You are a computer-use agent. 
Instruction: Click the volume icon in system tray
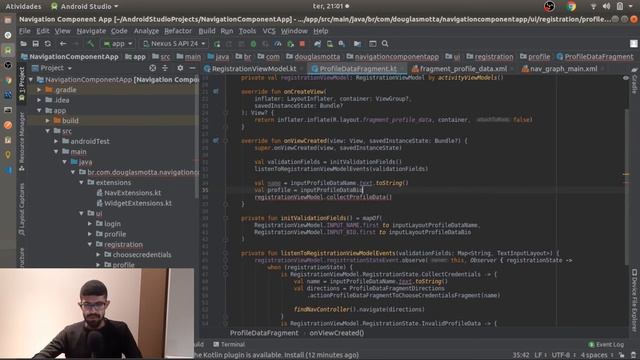[x=606, y=6]
